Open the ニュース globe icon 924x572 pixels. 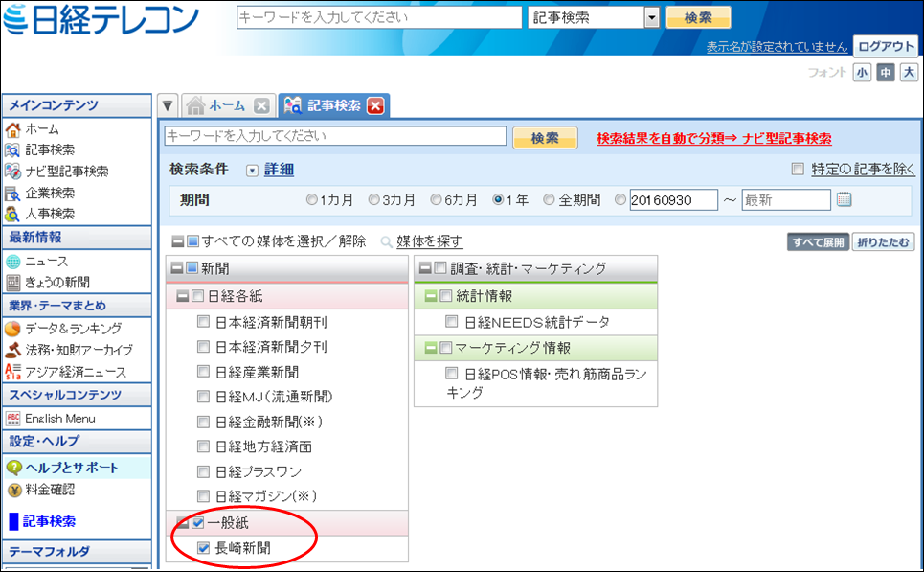click(x=12, y=262)
